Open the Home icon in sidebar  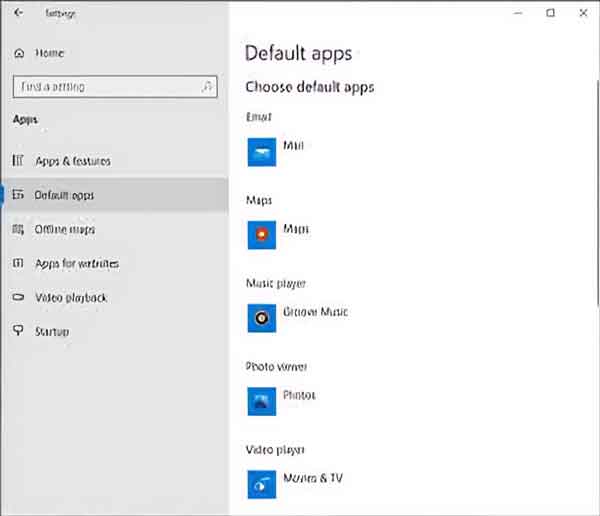coord(19,53)
